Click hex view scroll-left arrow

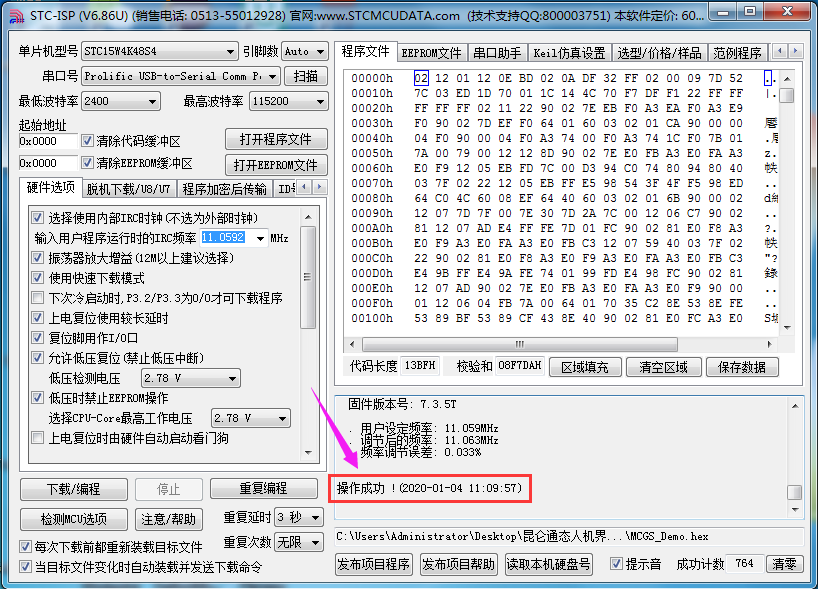click(352, 344)
